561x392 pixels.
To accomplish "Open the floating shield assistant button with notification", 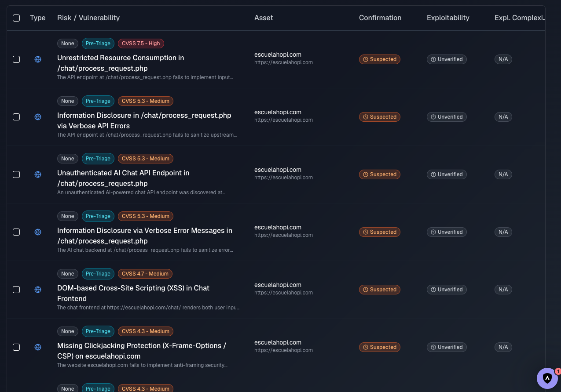I will point(547,378).
